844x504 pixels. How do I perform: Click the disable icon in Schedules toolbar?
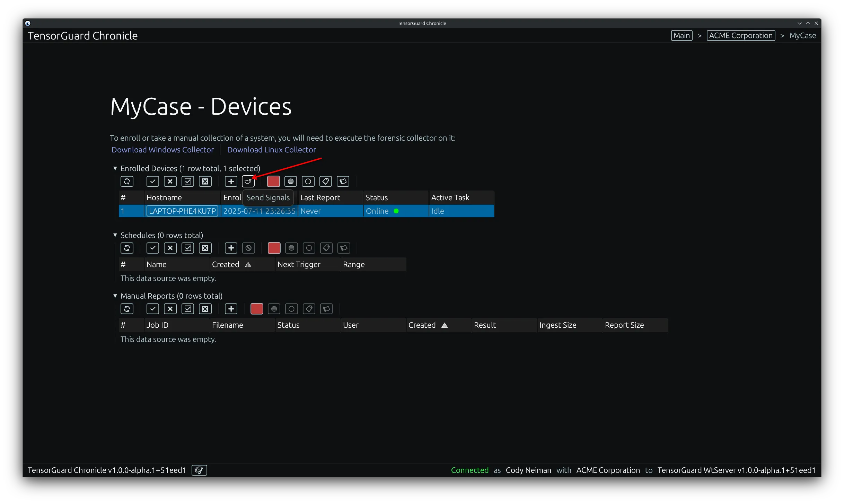click(x=248, y=248)
